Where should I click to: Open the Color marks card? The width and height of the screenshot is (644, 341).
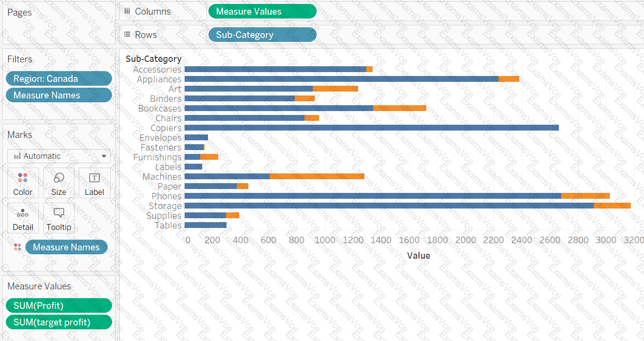pyautogui.click(x=23, y=183)
